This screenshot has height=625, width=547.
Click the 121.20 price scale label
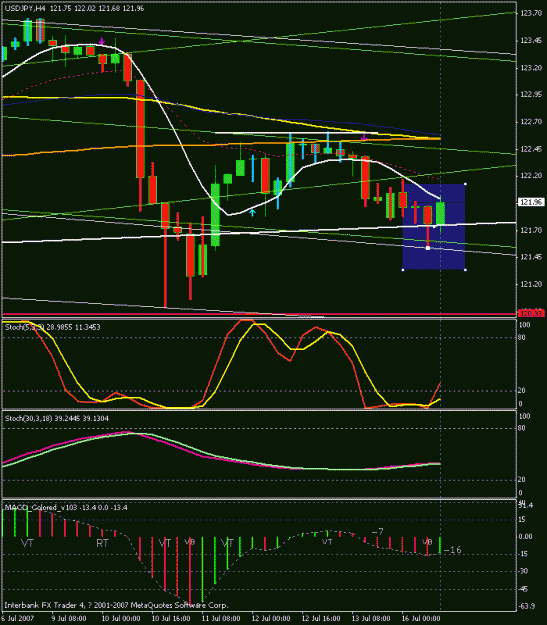click(531, 284)
